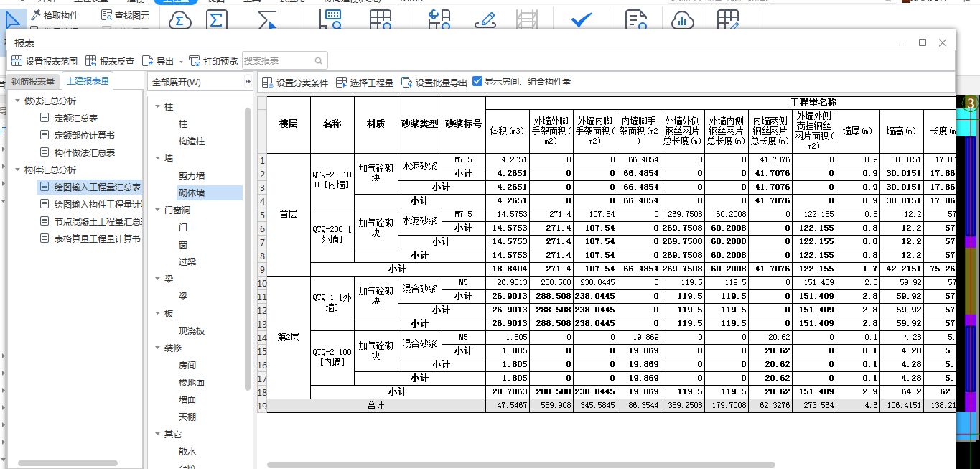Select 构造柱 component

click(192, 141)
